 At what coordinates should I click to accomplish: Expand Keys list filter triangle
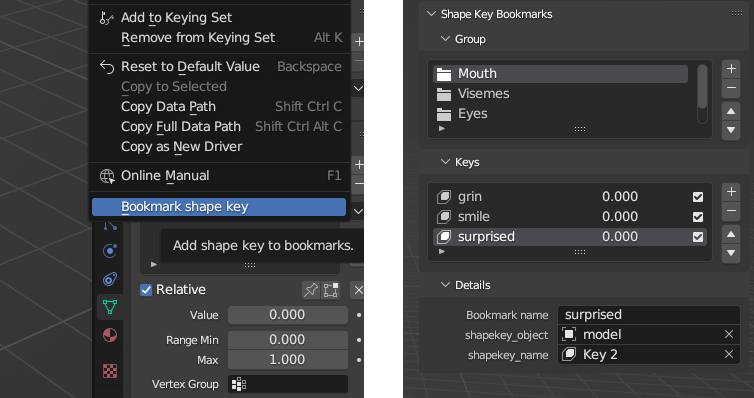442,251
